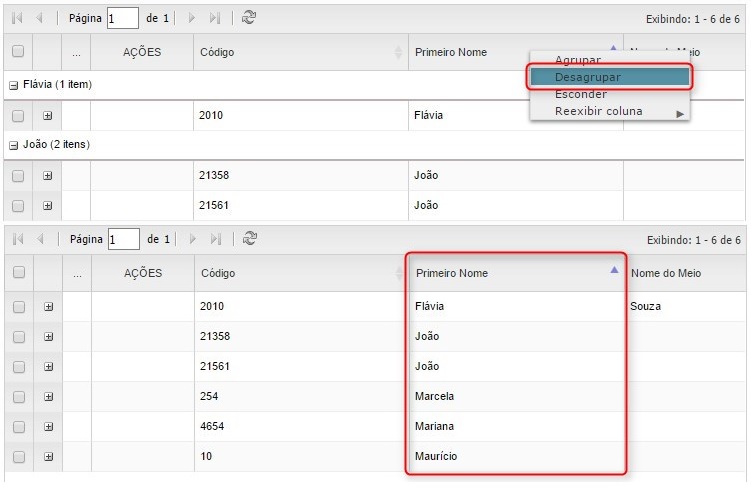Select the checkbox for row code 254
Viewport: 751px width, 492px height.
(x=18, y=397)
